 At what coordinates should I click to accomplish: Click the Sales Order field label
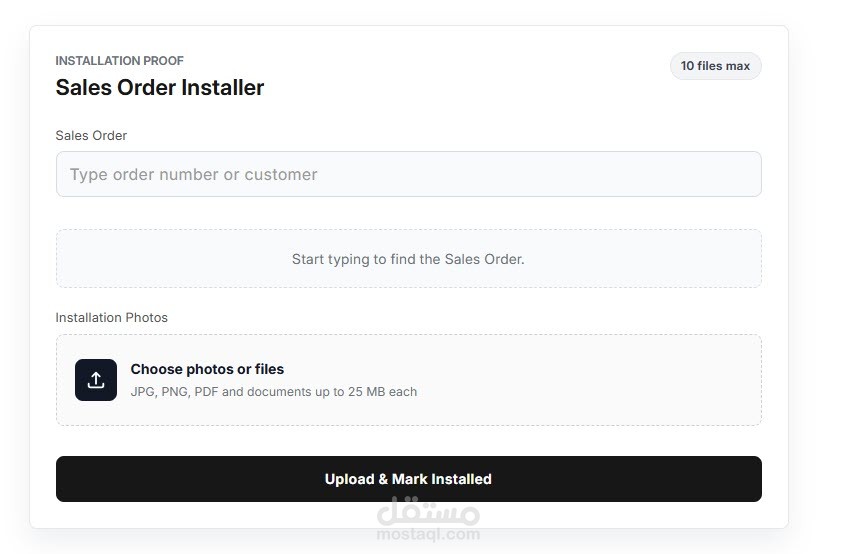(91, 136)
